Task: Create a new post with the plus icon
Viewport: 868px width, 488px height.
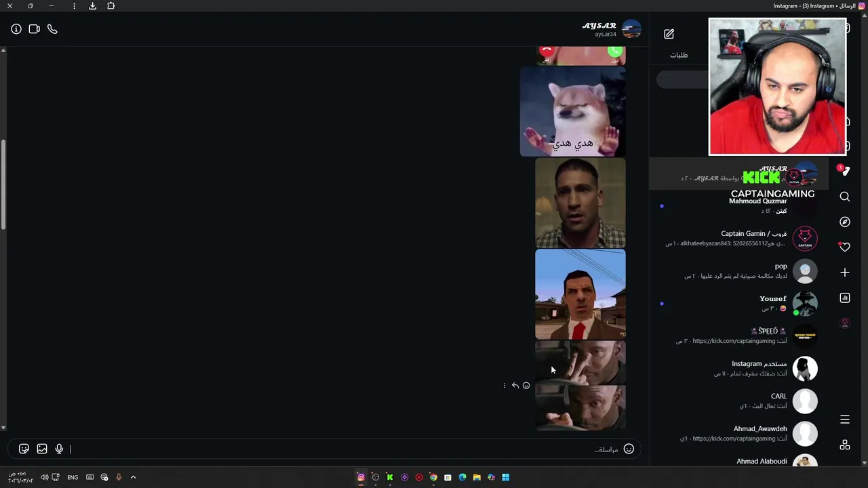Action: (x=845, y=272)
